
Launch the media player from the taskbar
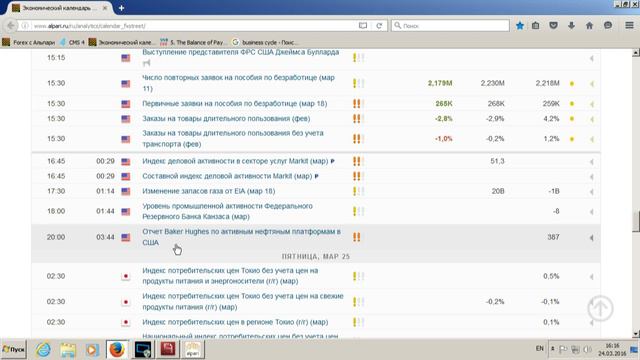click(92, 350)
